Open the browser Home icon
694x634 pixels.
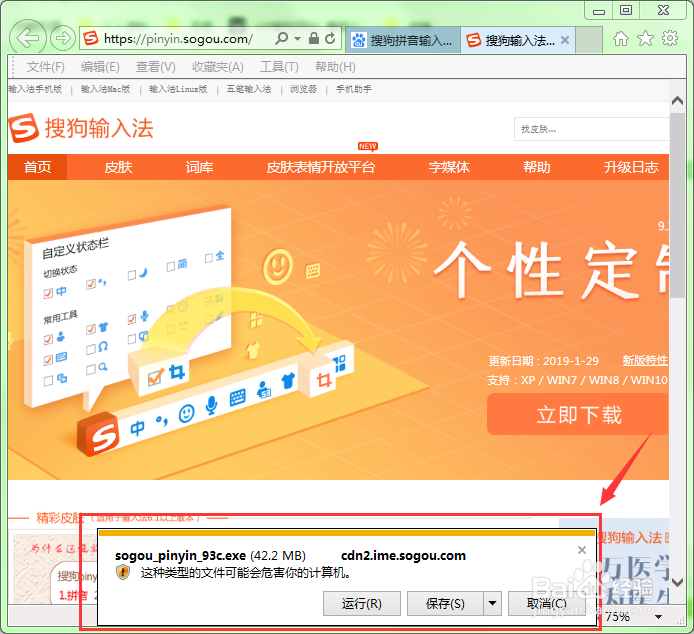(x=621, y=39)
